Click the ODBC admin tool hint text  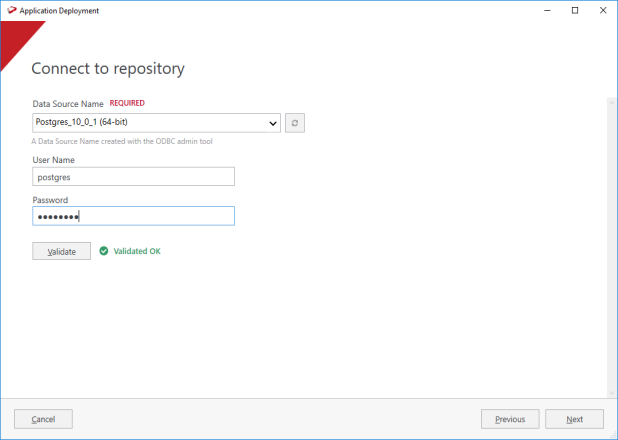pos(122,141)
